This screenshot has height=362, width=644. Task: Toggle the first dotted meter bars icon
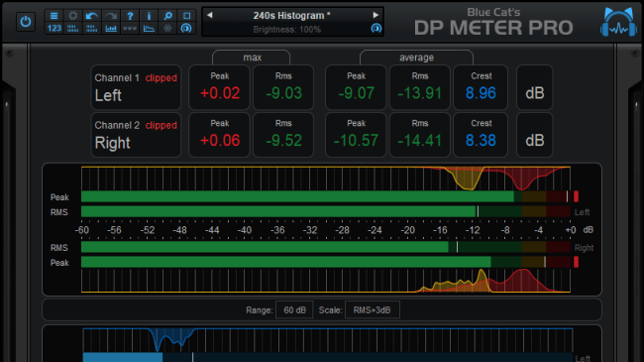click(x=72, y=29)
